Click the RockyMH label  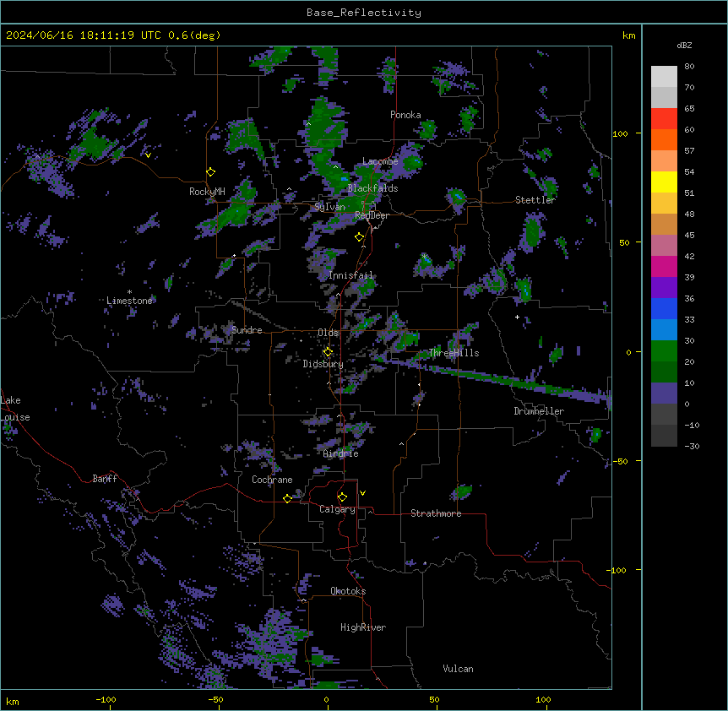[207, 192]
